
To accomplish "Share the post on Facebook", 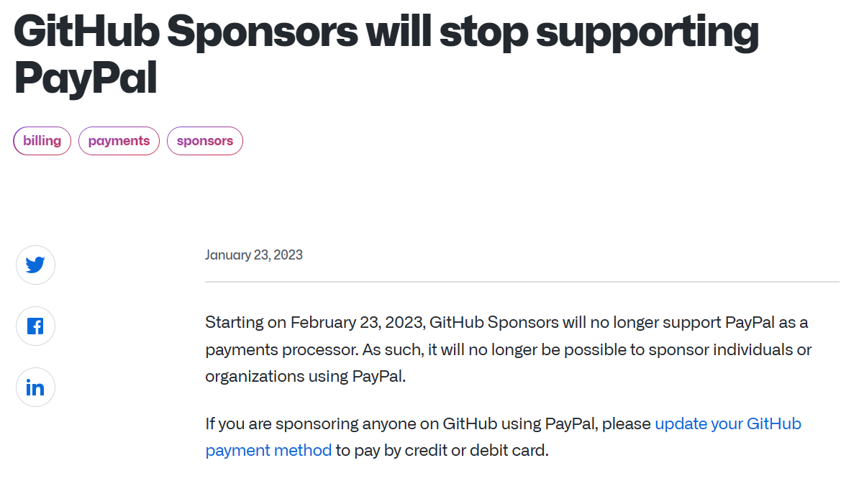I will pos(35,326).
